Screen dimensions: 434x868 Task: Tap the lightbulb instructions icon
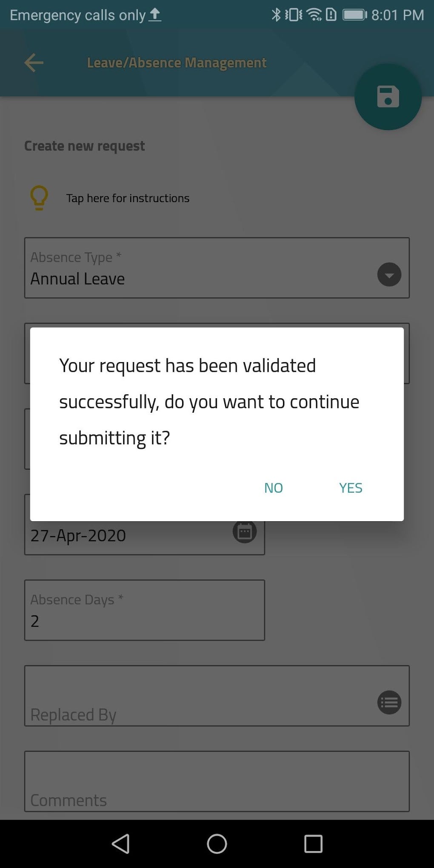[39, 198]
